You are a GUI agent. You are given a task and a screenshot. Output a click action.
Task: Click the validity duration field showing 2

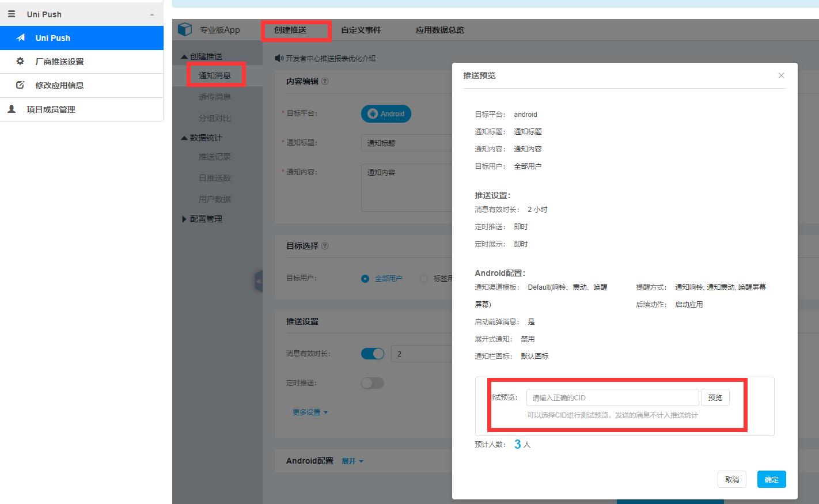[422, 354]
